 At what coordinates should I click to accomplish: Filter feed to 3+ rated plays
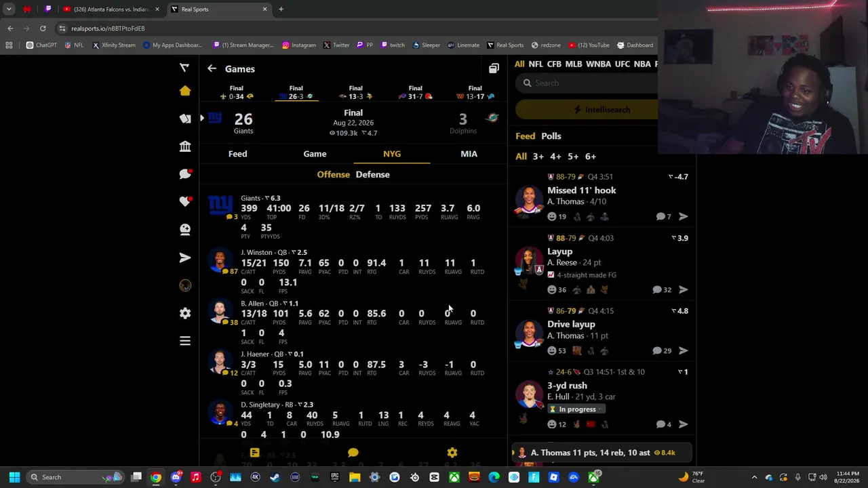coord(538,157)
